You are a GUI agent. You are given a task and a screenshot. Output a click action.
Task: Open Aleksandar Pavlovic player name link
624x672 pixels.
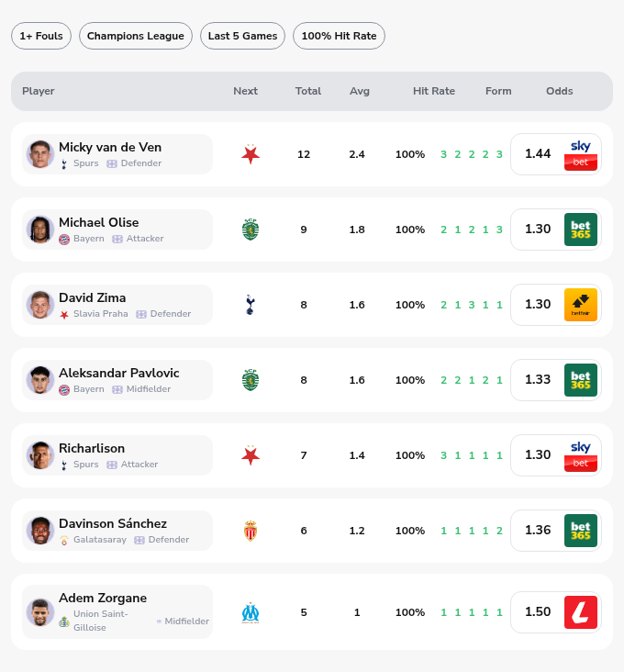[119, 373]
